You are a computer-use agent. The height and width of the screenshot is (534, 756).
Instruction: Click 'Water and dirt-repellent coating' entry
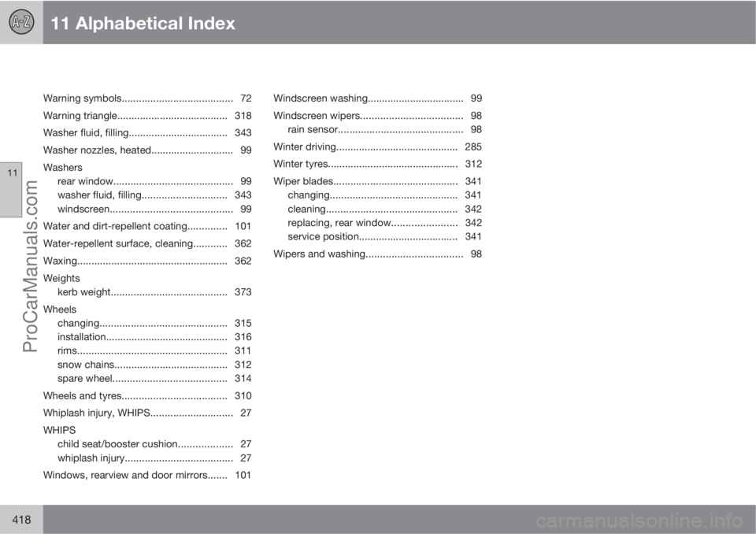147,226
